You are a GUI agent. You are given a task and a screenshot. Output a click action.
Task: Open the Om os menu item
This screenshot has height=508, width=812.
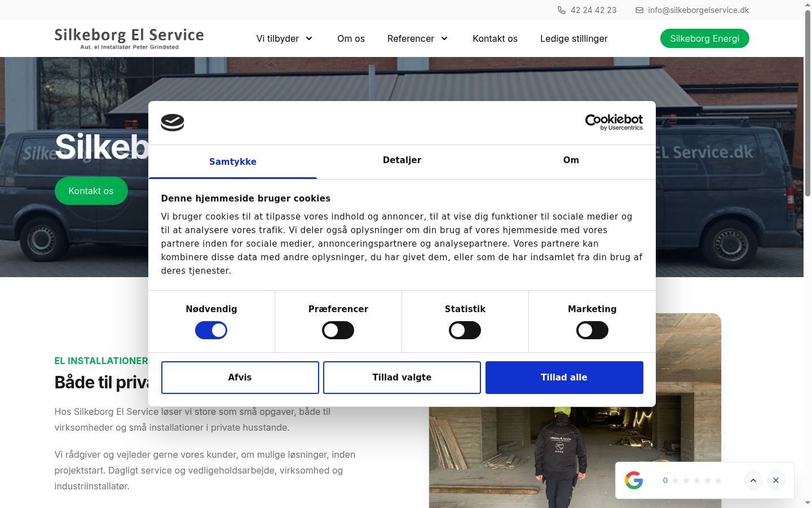click(x=351, y=38)
